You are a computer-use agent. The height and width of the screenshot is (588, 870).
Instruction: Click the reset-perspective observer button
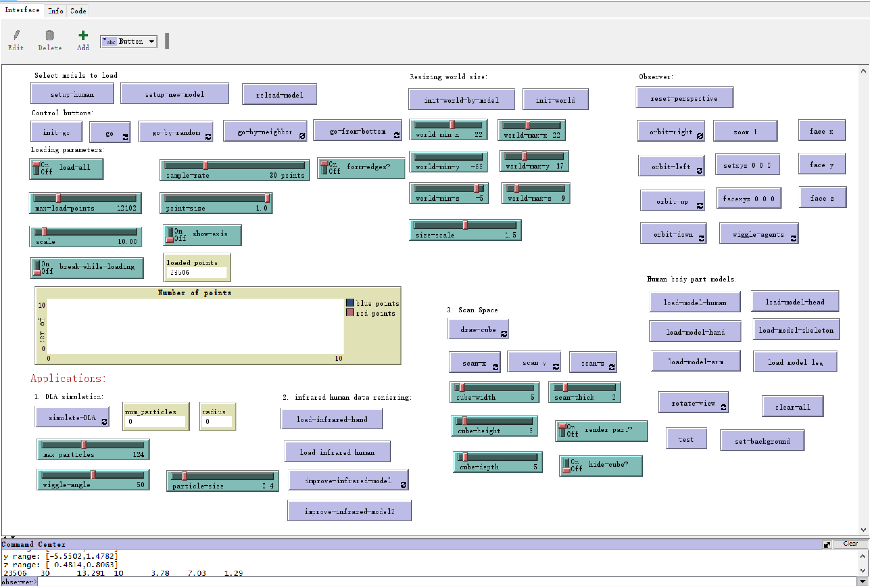click(682, 99)
